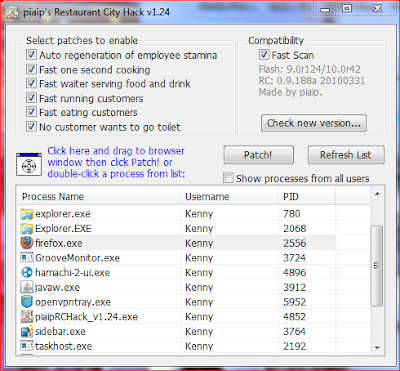
Task: Select firefox.exe process name text
Action: tap(59, 243)
